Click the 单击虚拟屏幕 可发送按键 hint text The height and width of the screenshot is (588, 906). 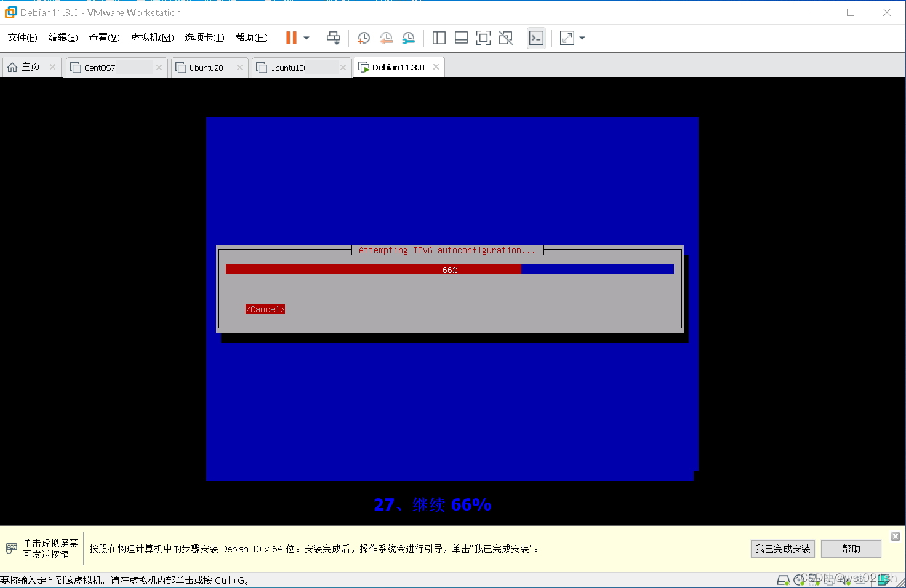point(50,549)
